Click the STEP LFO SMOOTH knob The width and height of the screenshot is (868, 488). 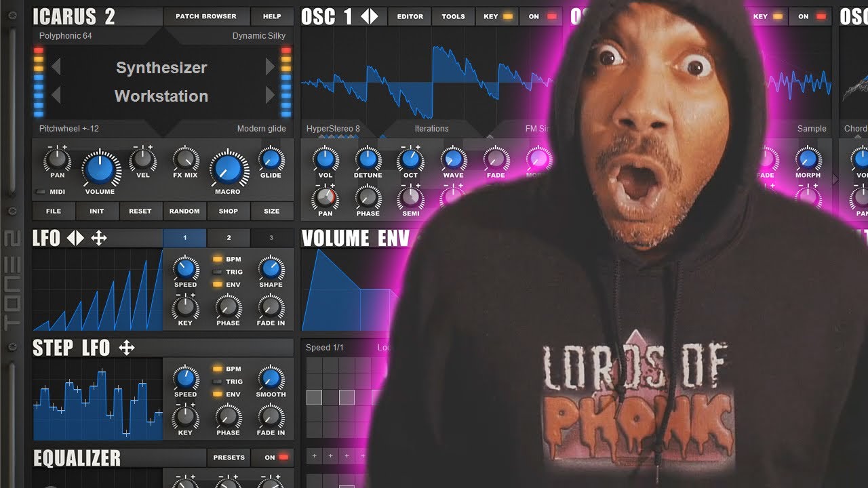tap(271, 379)
